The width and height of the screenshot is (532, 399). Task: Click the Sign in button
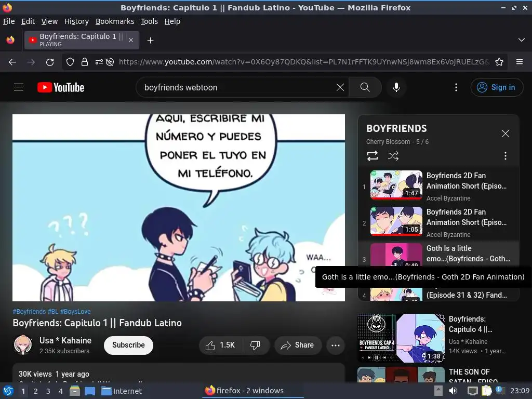(x=496, y=87)
